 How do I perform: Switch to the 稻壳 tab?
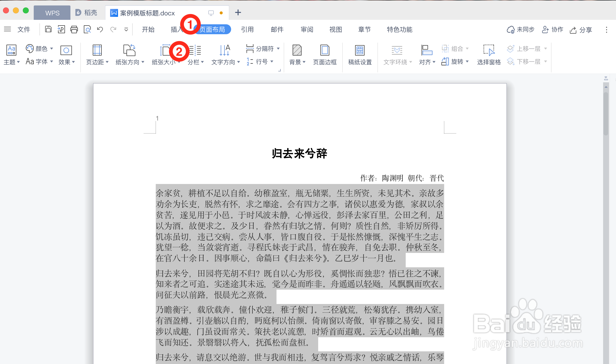click(x=86, y=13)
